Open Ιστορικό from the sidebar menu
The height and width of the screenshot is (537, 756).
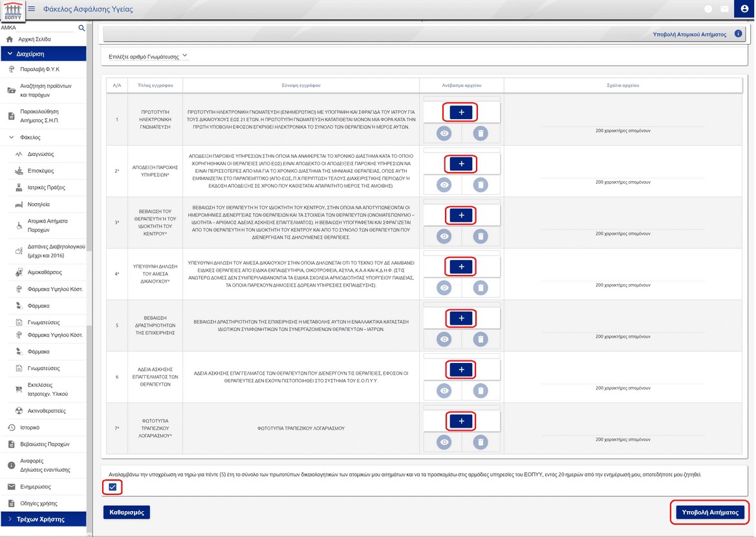point(29,428)
